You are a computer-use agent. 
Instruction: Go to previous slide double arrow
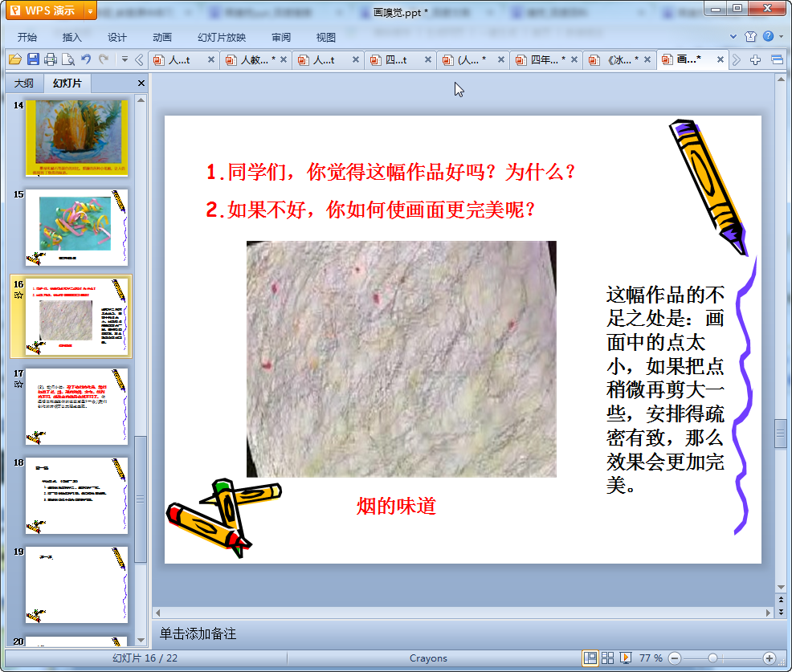pyautogui.click(x=781, y=600)
